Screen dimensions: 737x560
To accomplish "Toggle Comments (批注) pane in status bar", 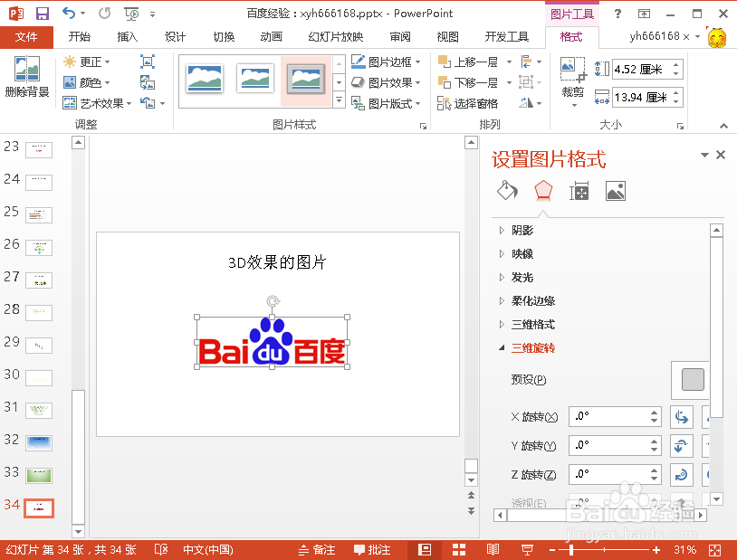I will click(x=372, y=549).
